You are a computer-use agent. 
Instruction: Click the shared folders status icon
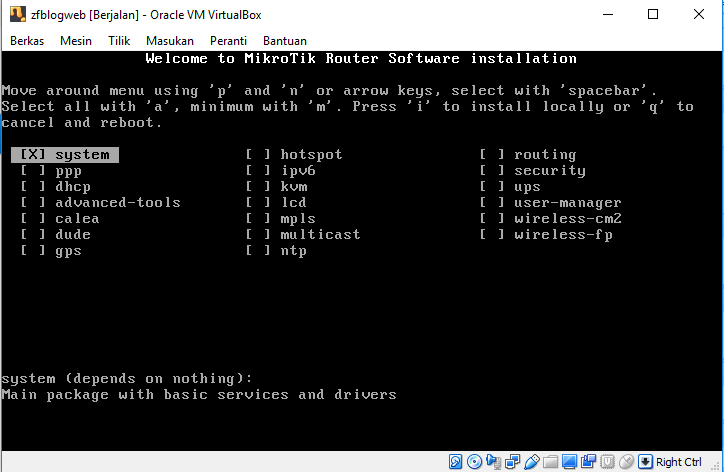click(x=550, y=461)
